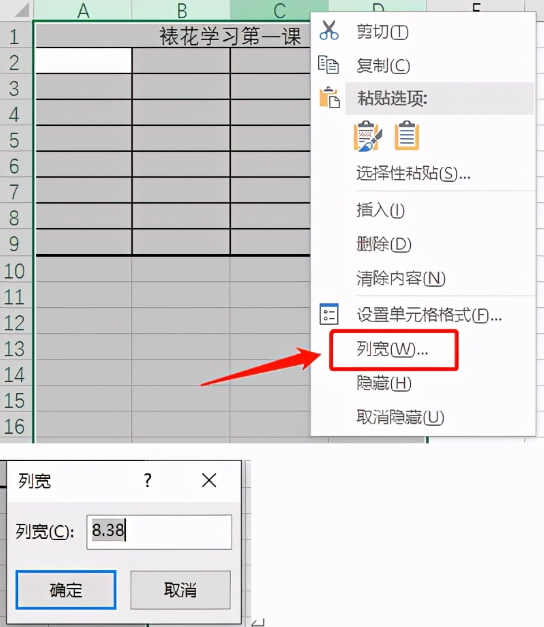This screenshot has width=544, height=627.
Task: Select column C header
Action: 279,10
